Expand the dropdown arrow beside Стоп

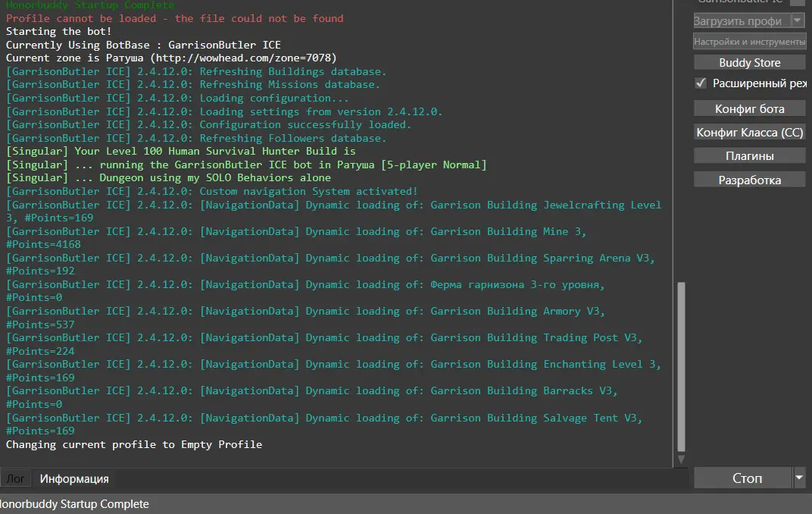799,478
